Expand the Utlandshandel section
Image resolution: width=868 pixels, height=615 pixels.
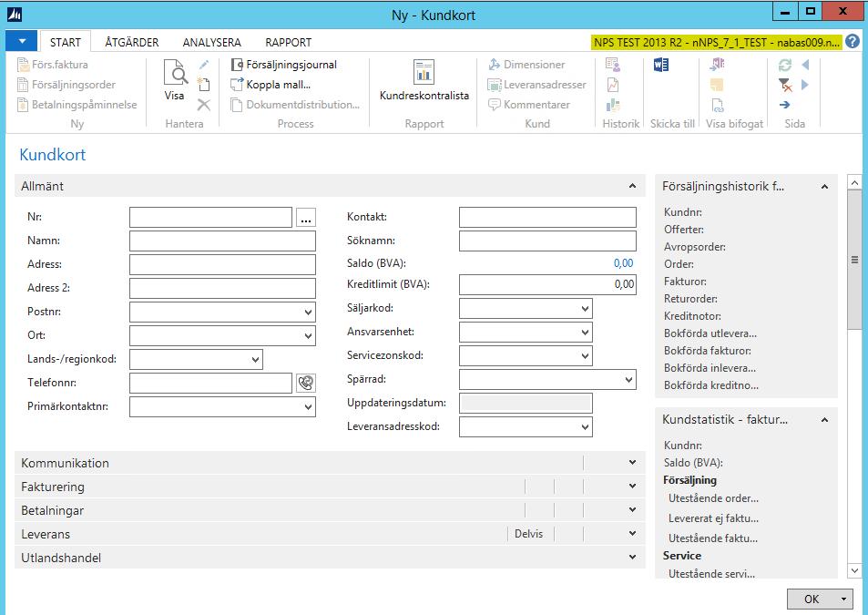coord(632,558)
